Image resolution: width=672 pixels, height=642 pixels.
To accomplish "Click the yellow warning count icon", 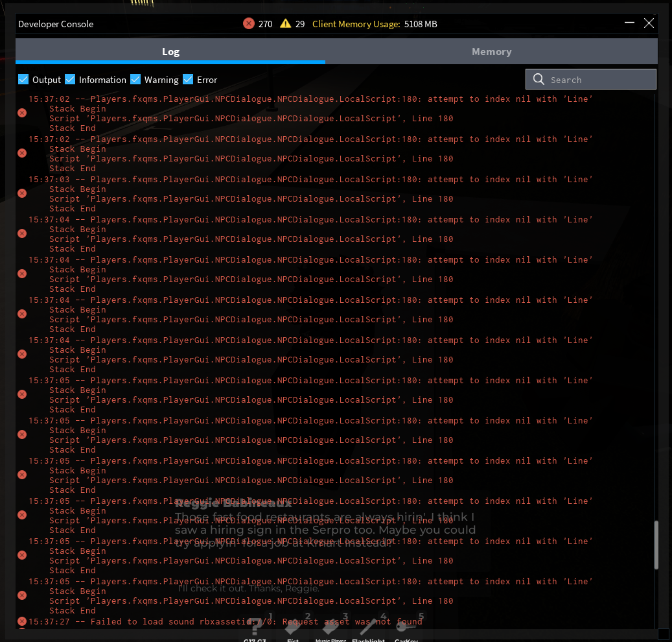I will coord(285,24).
